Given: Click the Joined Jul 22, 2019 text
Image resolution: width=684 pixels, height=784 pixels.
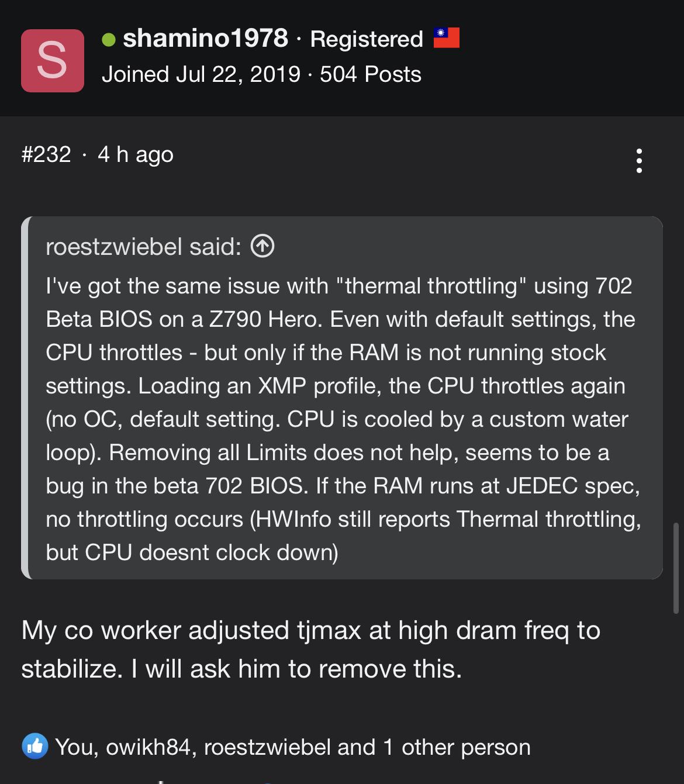Looking at the screenshot, I should point(201,75).
